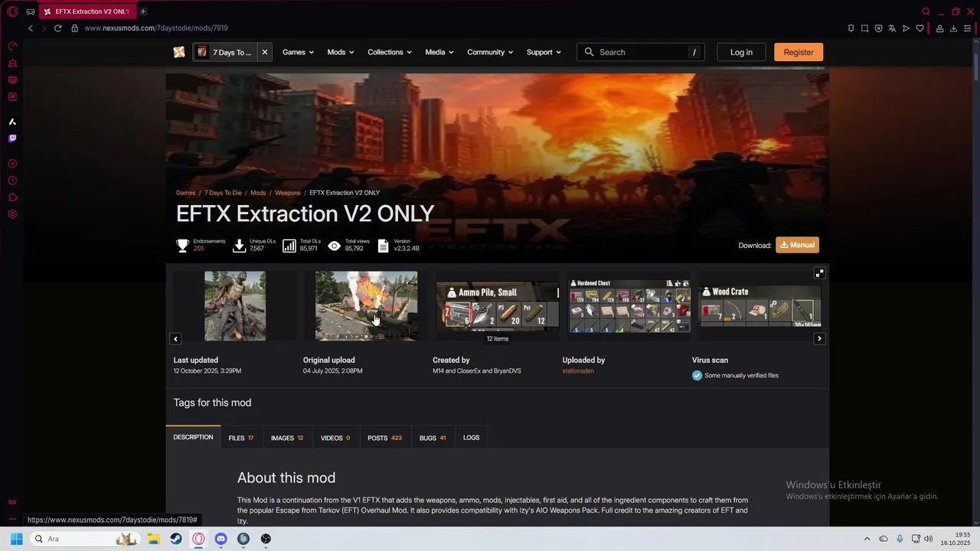Open the Hardened Chest thumbnail
This screenshot has width=980, height=551.
coord(629,305)
